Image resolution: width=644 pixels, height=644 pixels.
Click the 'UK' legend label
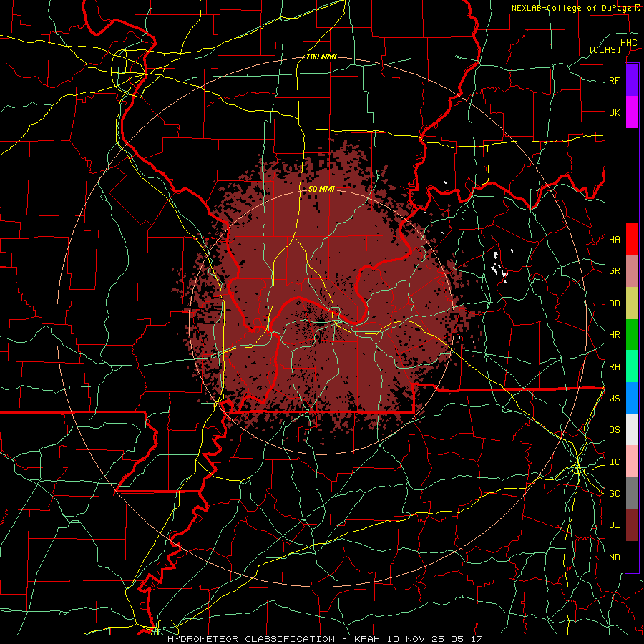tap(615, 112)
